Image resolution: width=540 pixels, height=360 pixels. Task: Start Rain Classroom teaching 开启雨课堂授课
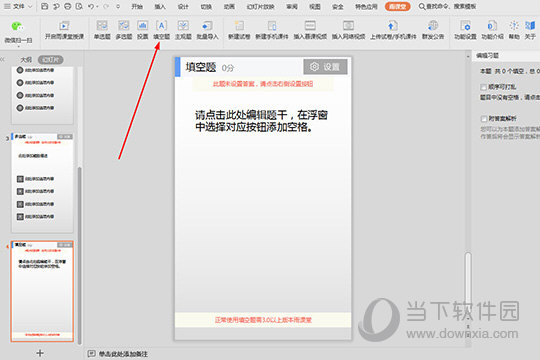click(x=64, y=30)
